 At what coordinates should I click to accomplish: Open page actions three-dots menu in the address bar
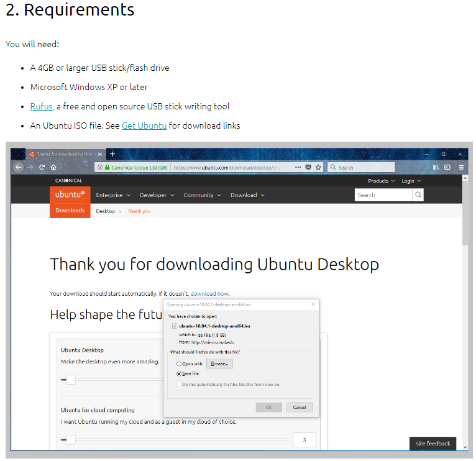[298, 167]
